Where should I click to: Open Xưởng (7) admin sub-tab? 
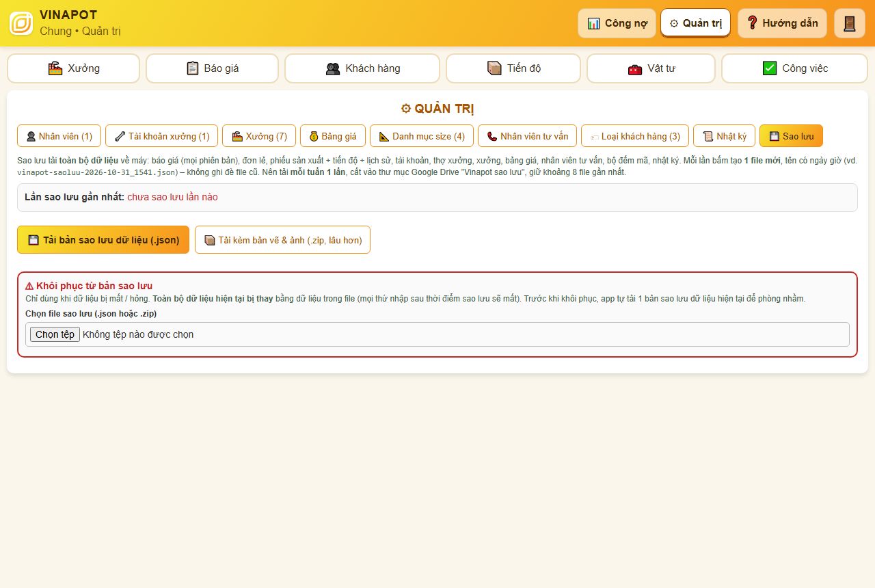tap(259, 136)
